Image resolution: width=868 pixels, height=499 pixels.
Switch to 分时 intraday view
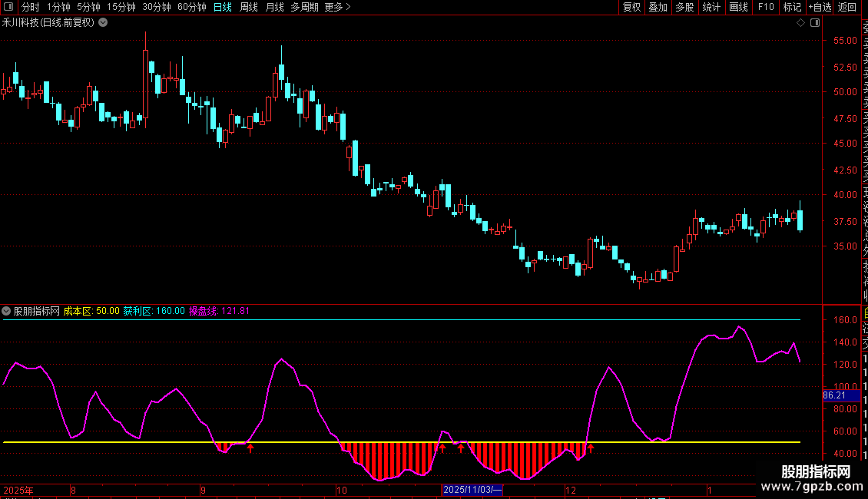tap(30, 8)
